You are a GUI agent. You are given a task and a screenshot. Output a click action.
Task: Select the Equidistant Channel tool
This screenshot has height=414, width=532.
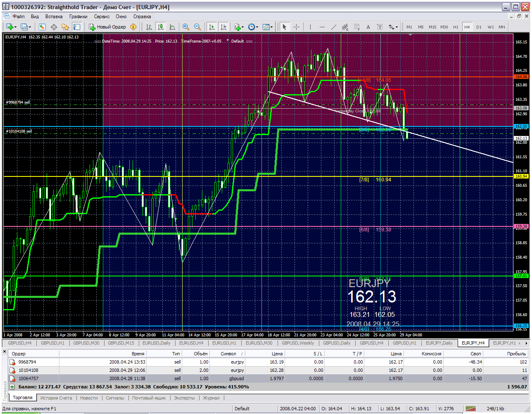(x=345, y=27)
